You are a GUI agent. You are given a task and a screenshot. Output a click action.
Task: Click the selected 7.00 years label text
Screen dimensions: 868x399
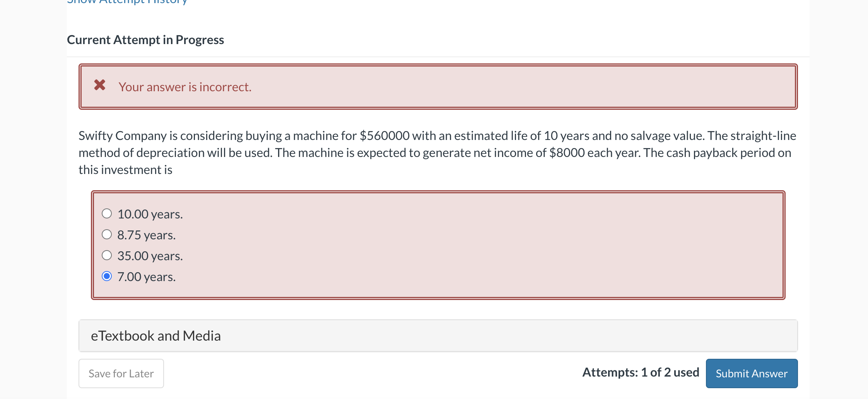coord(146,276)
